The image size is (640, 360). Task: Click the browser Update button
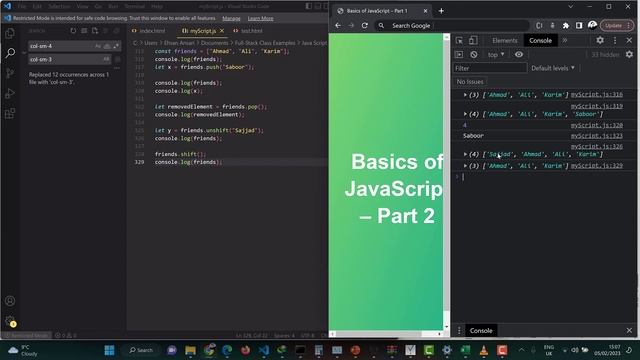(616, 25)
